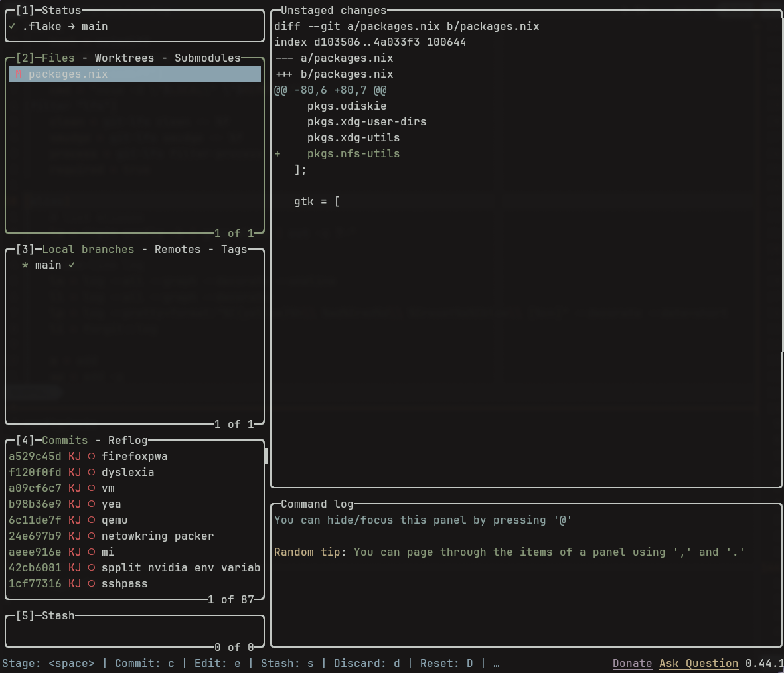Focus the Command log panel title
784x673 pixels.
[x=317, y=504]
